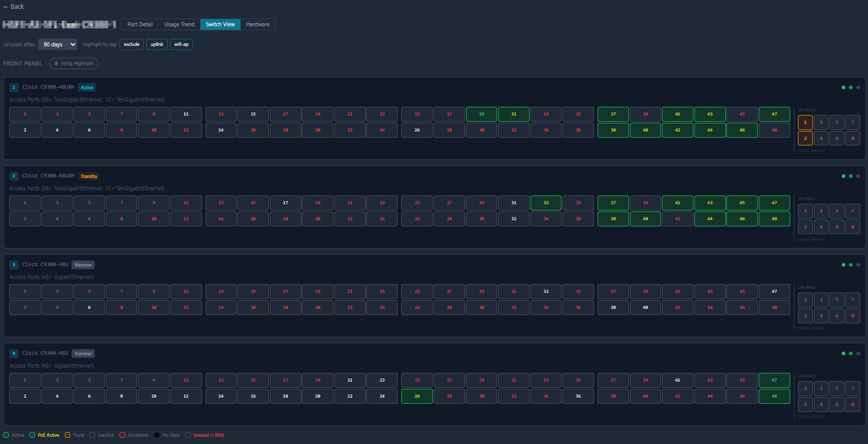Select access port 26 on switch 1
The height and width of the screenshot is (444, 868).
click(417, 130)
